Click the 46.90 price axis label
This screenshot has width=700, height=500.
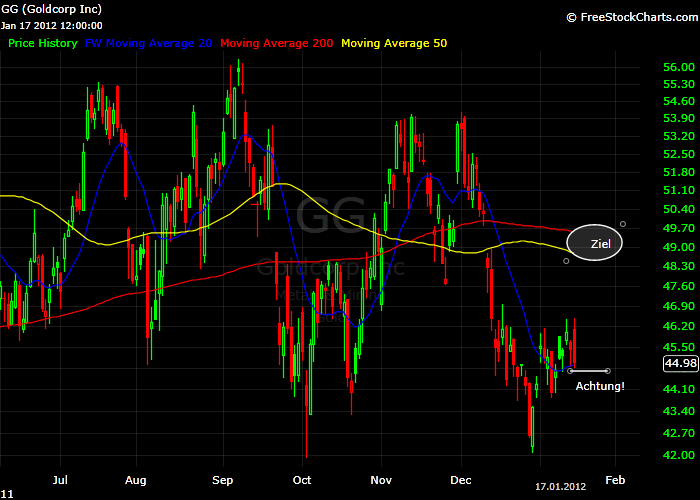pos(679,306)
